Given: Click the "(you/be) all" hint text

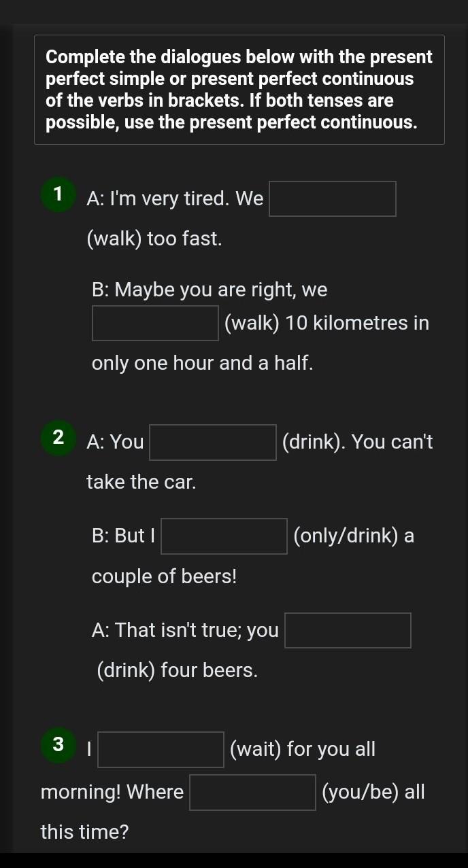Looking at the screenshot, I should pos(373,793).
